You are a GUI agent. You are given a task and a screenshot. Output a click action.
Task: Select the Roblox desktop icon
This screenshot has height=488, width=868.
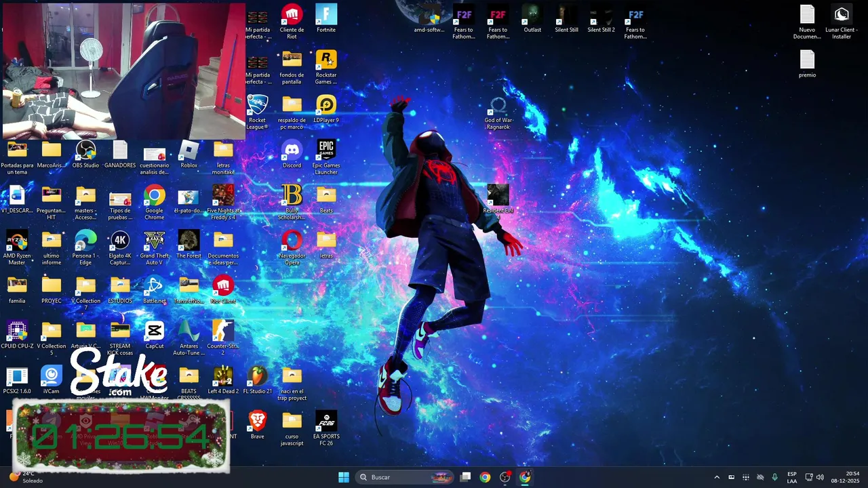pyautogui.click(x=189, y=154)
